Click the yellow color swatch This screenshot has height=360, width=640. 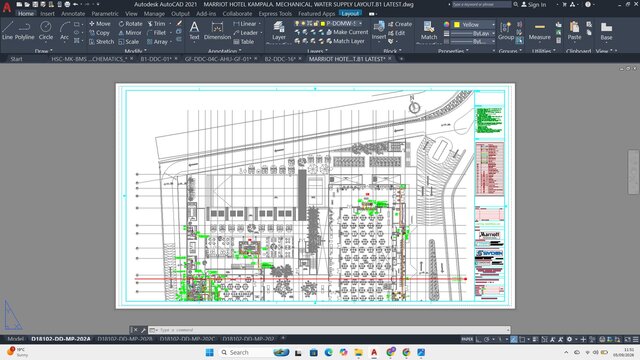(x=457, y=24)
